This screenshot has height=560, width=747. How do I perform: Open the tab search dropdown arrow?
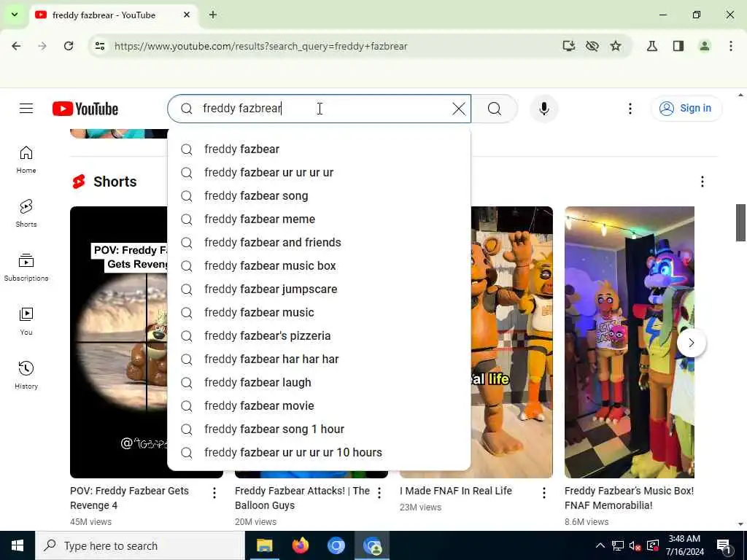[15, 15]
